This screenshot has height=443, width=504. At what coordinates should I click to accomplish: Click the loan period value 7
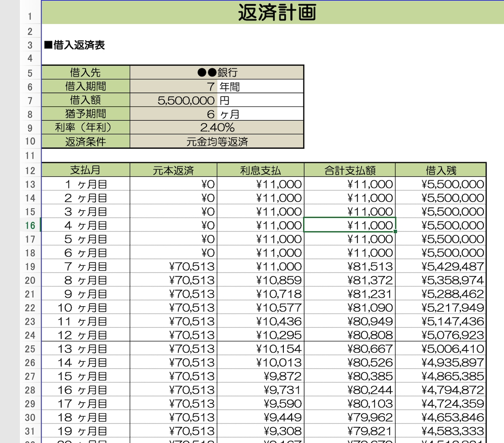(174, 86)
